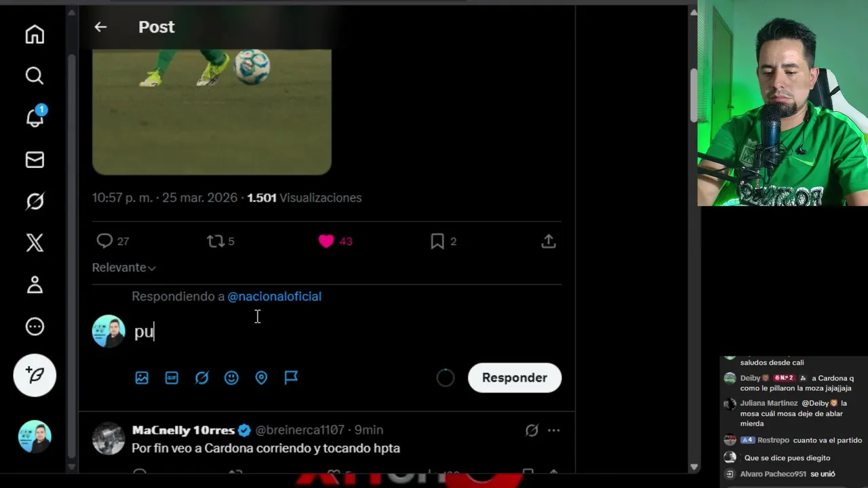Open the Profile person icon
868x488 pixels.
(x=35, y=285)
